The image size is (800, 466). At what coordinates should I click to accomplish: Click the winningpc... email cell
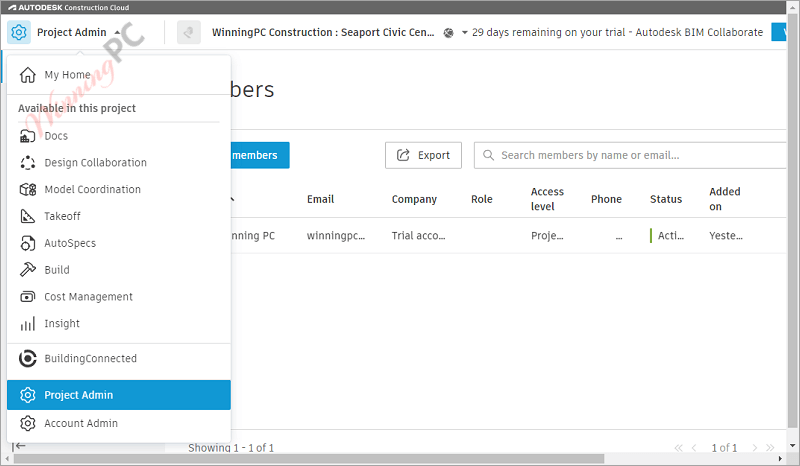(336, 236)
